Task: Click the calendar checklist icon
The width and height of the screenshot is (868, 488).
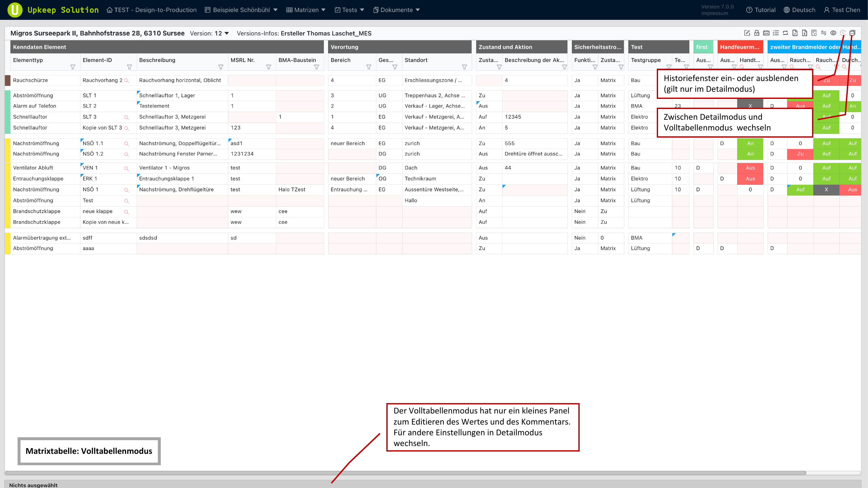Action: [x=766, y=33]
